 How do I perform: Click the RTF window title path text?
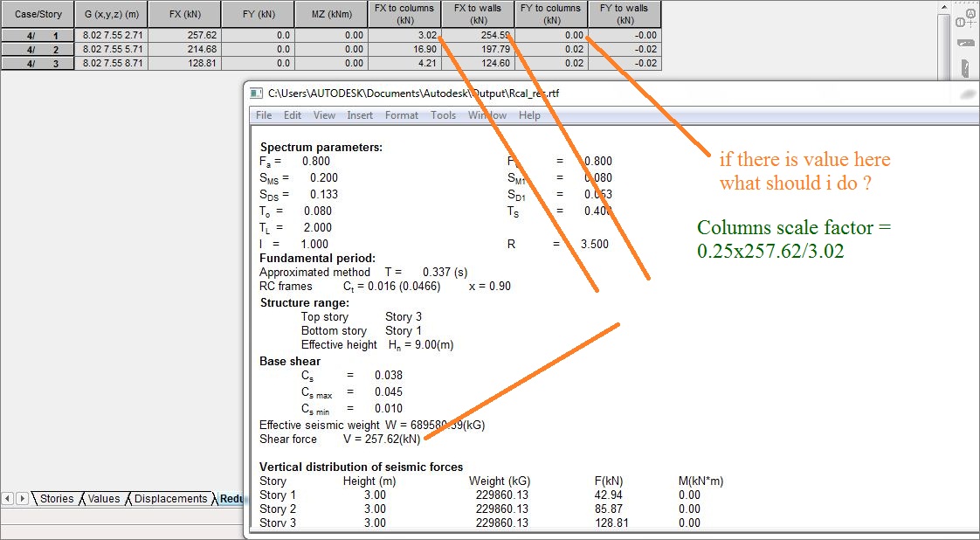pyautogui.click(x=414, y=93)
